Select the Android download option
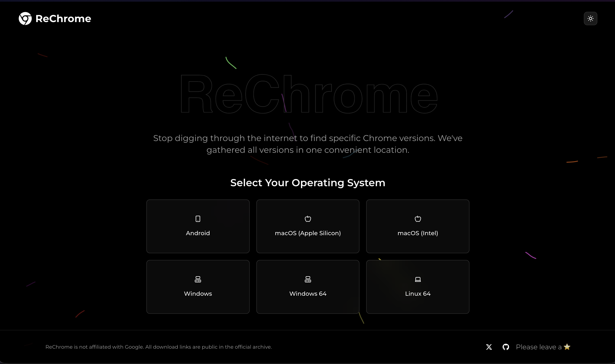This screenshot has height=364, width=615. click(198, 226)
